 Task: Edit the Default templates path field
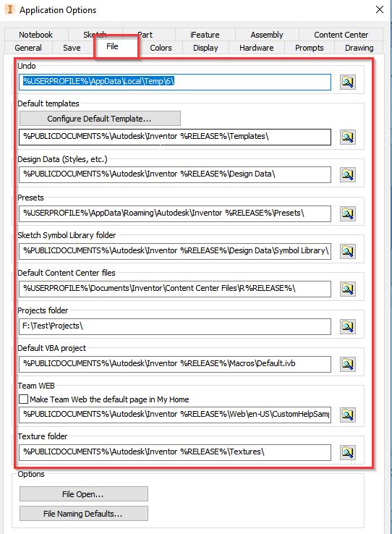[175, 137]
